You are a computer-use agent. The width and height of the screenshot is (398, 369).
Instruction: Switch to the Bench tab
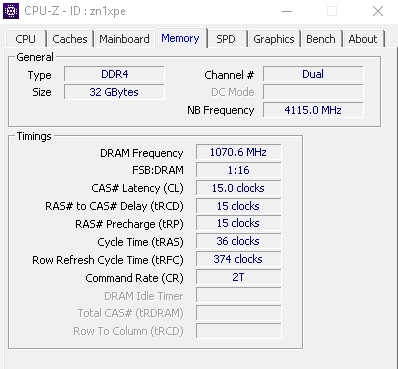coord(321,39)
